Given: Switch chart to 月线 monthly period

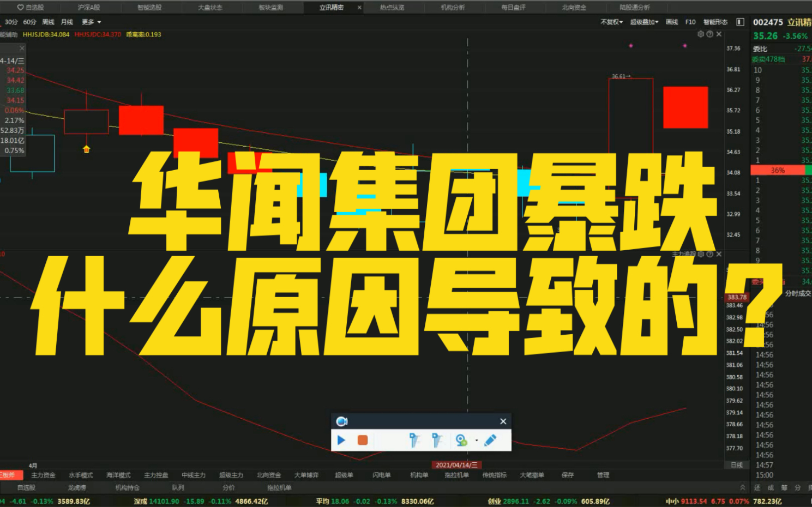Looking at the screenshot, I should click(67, 22).
